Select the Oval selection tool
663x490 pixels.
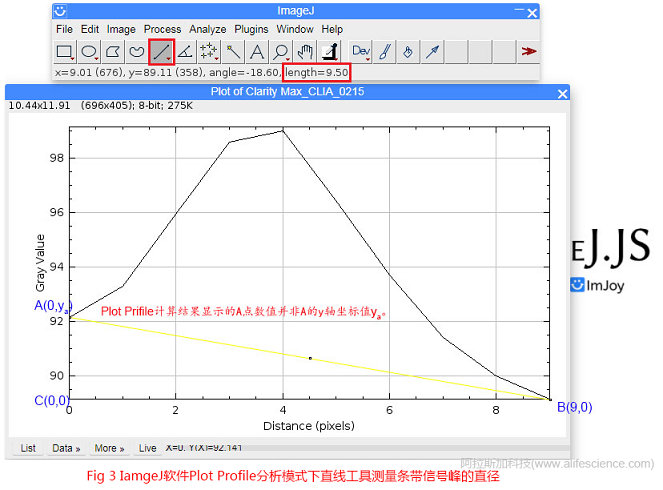coord(89,50)
